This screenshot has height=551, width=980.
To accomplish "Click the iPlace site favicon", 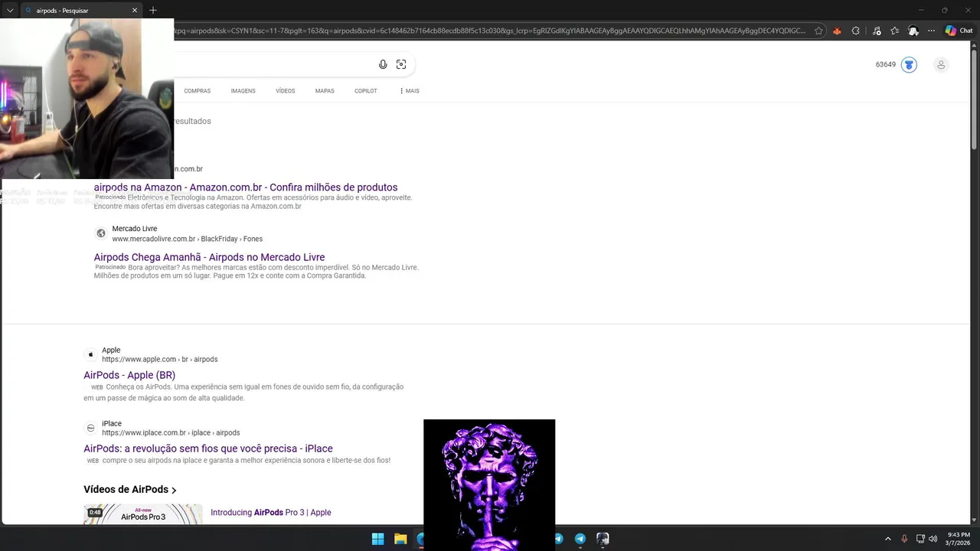I will 90,428.
